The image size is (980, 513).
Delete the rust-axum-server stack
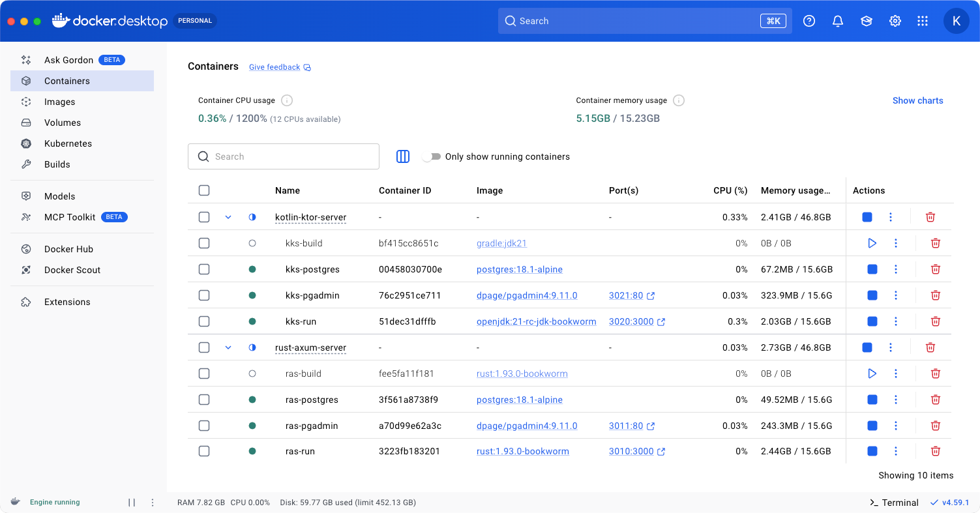(x=931, y=347)
